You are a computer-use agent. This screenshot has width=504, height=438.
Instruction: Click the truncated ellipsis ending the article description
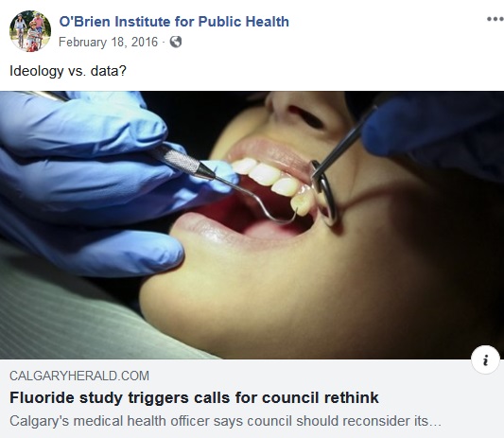click(435, 422)
